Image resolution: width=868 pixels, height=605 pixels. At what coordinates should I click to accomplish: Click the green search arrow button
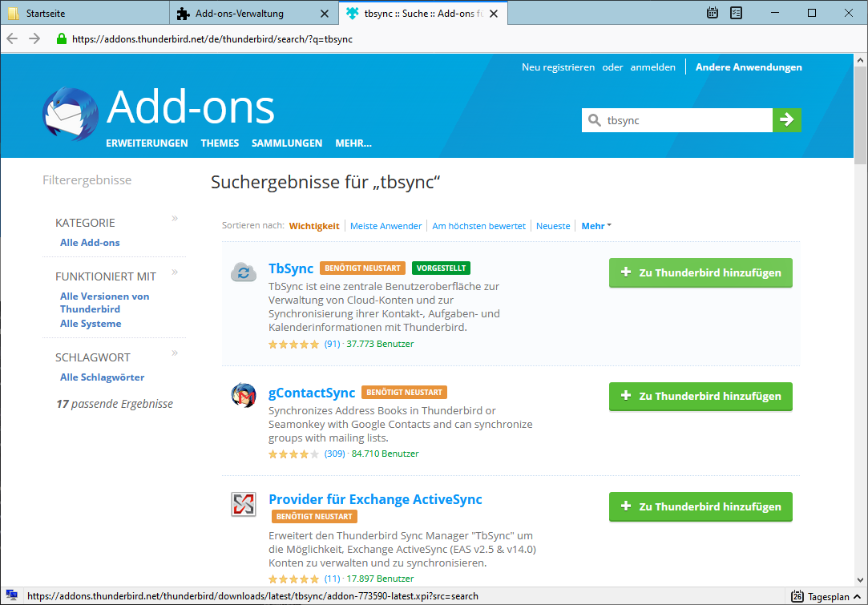coord(786,119)
